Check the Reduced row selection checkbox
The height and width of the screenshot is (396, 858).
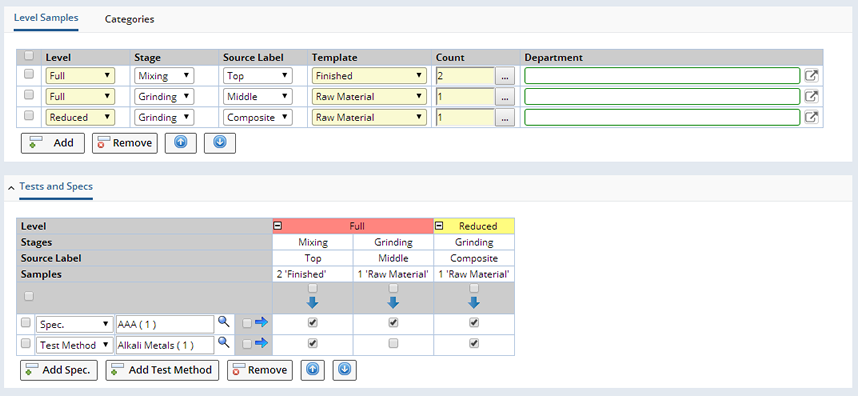pos(29,115)
